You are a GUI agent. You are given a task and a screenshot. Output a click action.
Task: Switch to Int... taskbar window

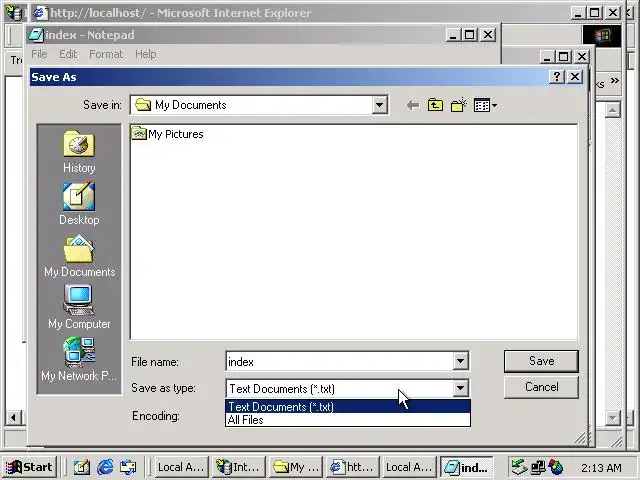pos(239,467)
